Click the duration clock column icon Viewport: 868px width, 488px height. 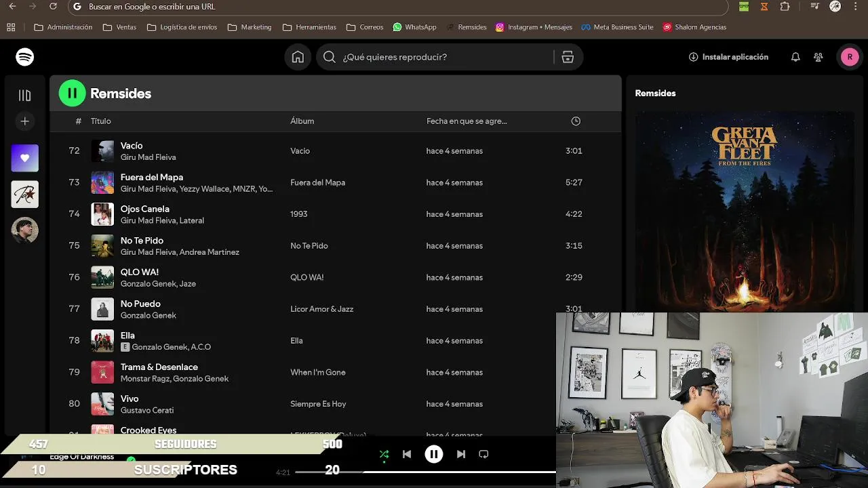click(576, 121)
